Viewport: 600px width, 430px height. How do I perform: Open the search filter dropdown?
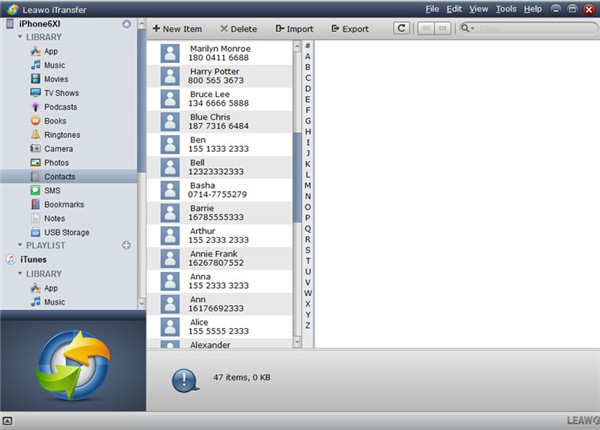point(468,28)
